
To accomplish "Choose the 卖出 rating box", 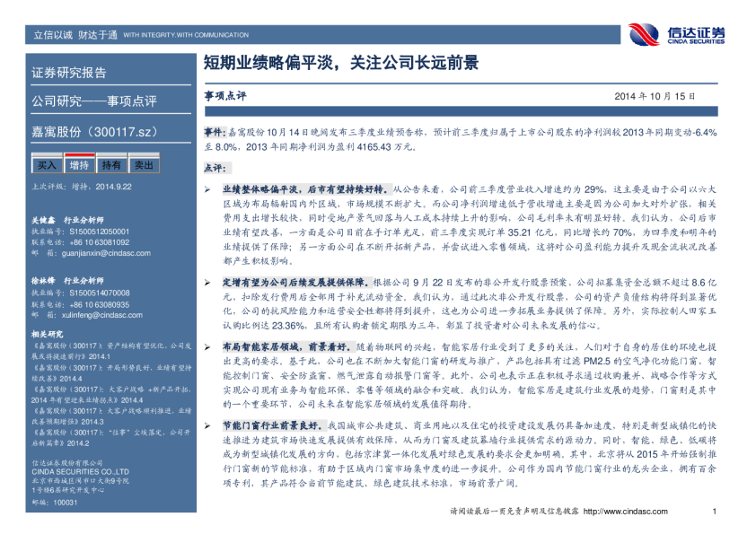I will (x=144, y=165).
